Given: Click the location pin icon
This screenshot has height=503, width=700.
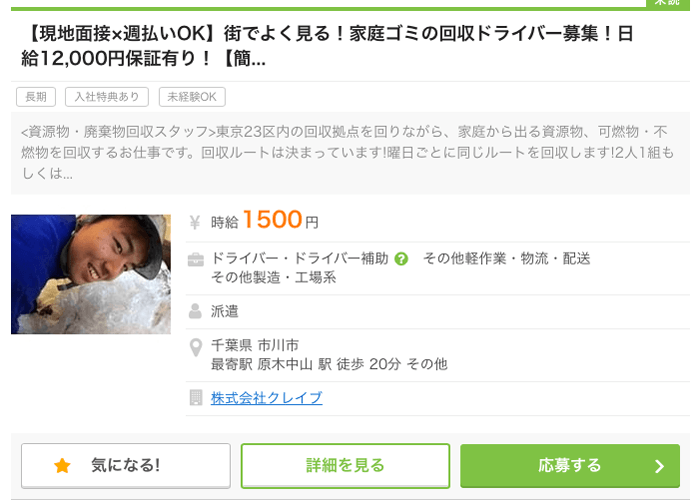Looking at the screenshot, I should (196, 348).
